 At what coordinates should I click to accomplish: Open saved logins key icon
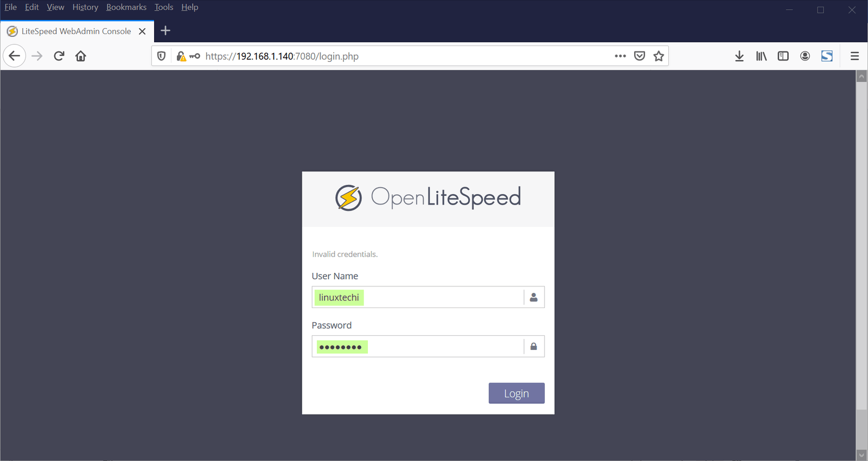point(195,56)
